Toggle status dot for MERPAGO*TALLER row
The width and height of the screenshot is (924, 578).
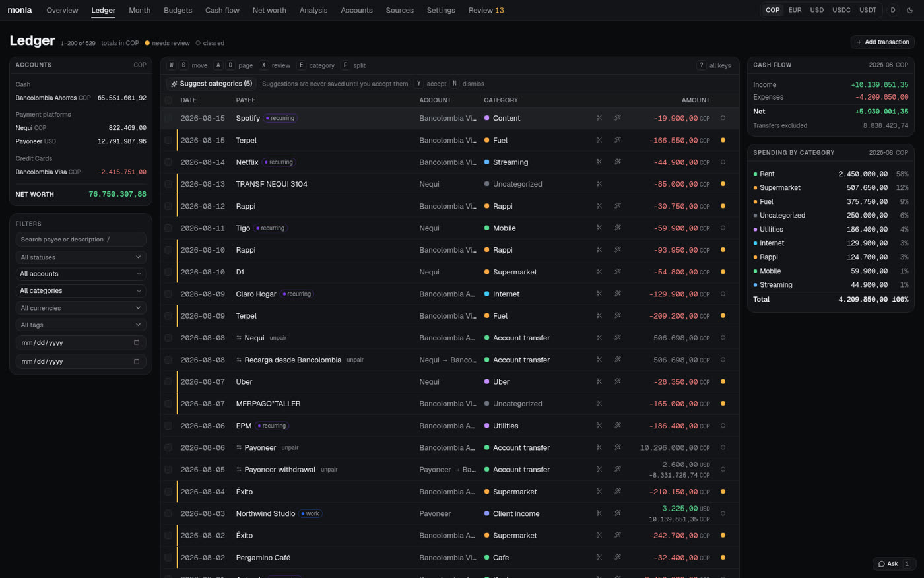click(723, 404)
